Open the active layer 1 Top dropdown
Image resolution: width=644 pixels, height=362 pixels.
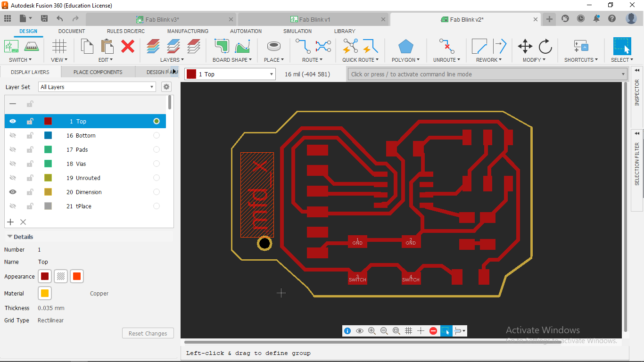pos(230,74)
